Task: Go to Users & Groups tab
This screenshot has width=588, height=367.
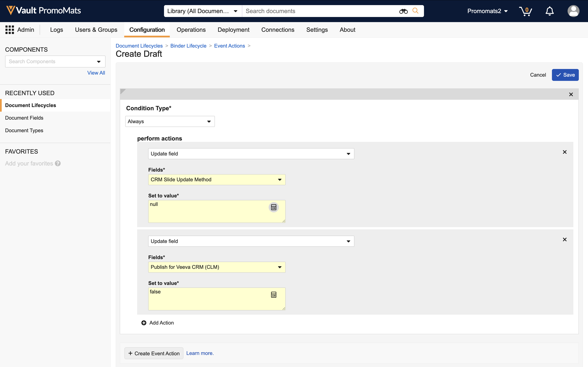Action: click(x=96, y=30)
